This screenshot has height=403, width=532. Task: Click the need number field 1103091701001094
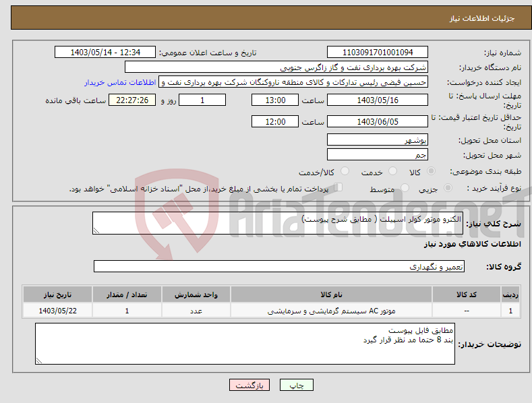point(378,53)
